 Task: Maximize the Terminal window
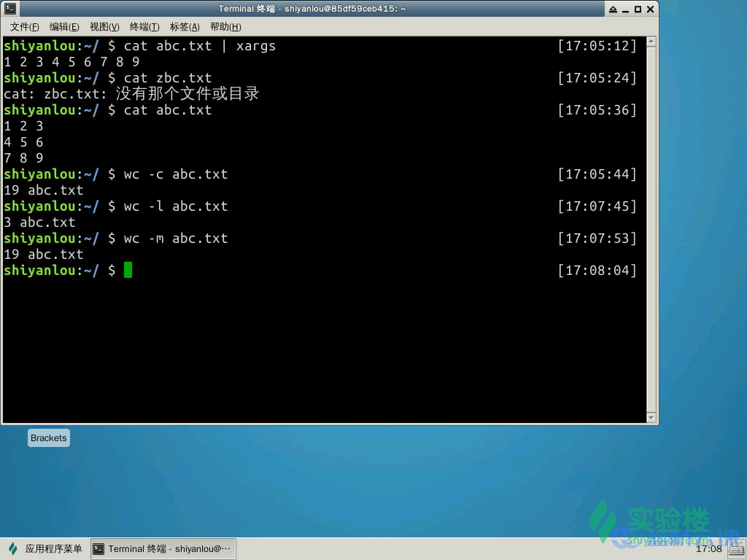[638, 9]
